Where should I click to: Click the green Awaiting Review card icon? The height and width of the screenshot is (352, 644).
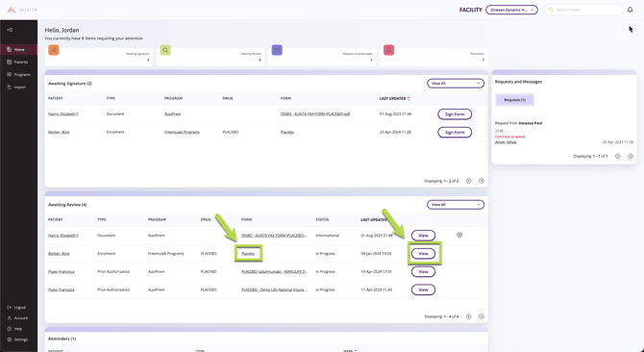coord(165,50)
